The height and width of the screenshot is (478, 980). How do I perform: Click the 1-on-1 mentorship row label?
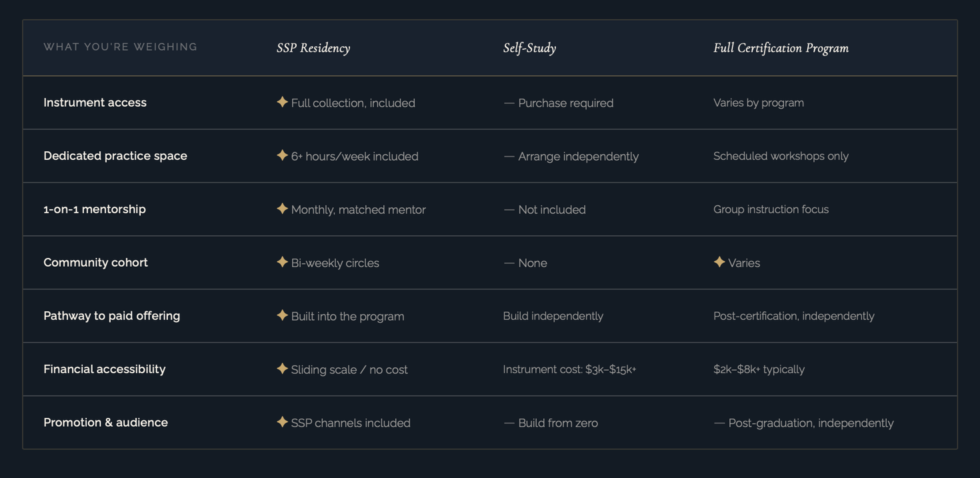[x=95, y=209]
